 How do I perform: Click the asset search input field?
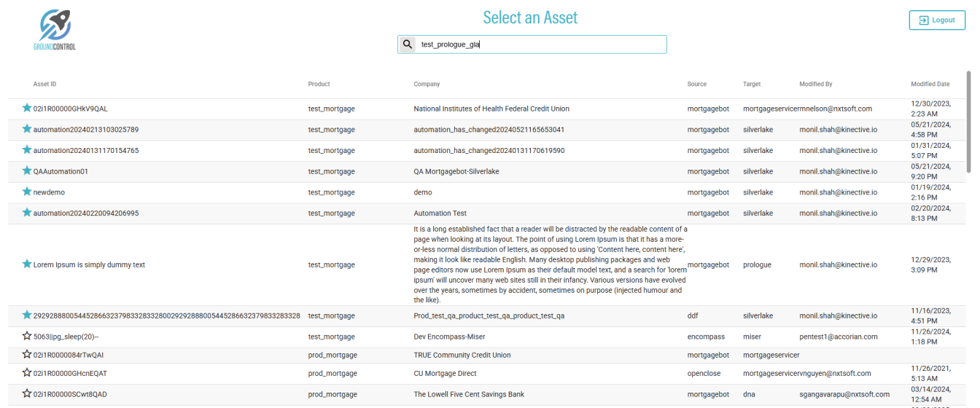pos(540,44)
